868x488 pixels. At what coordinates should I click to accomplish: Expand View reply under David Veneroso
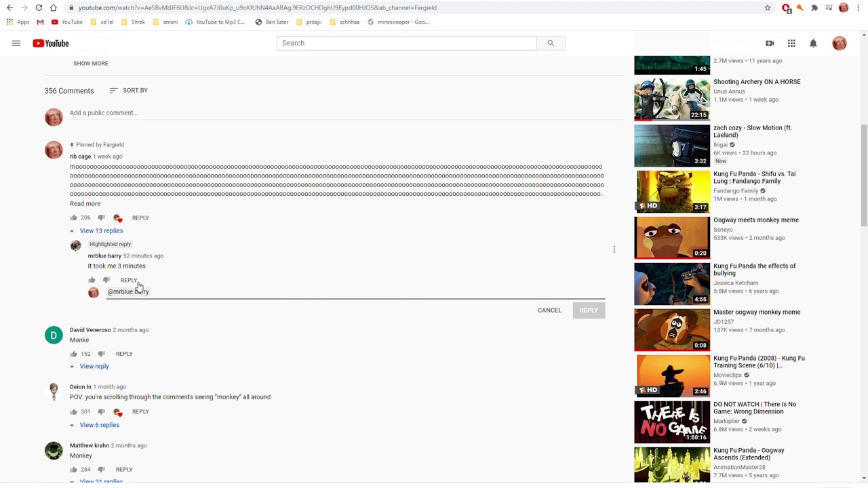pyautogui.click(x=90, y=366)
